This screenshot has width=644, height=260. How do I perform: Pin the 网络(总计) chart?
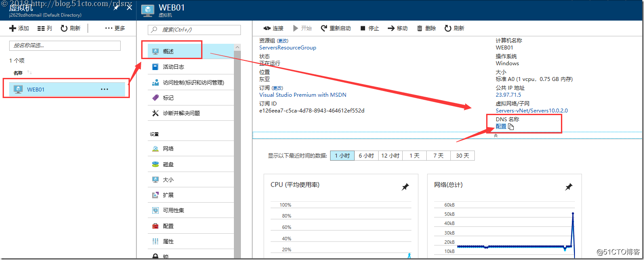569,187
